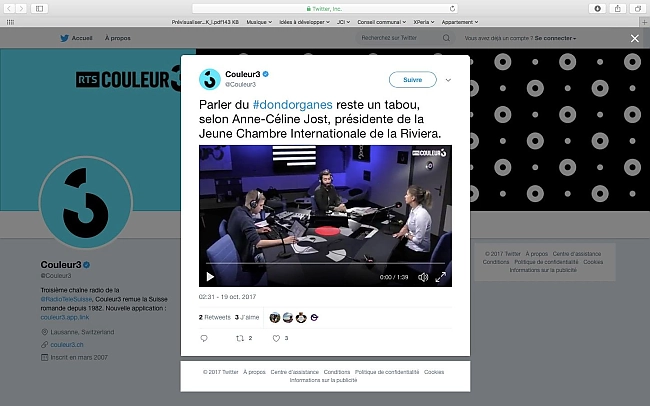
Task: Click the Safari sidebar toggle icon
Action: click(x=39, y=8)
